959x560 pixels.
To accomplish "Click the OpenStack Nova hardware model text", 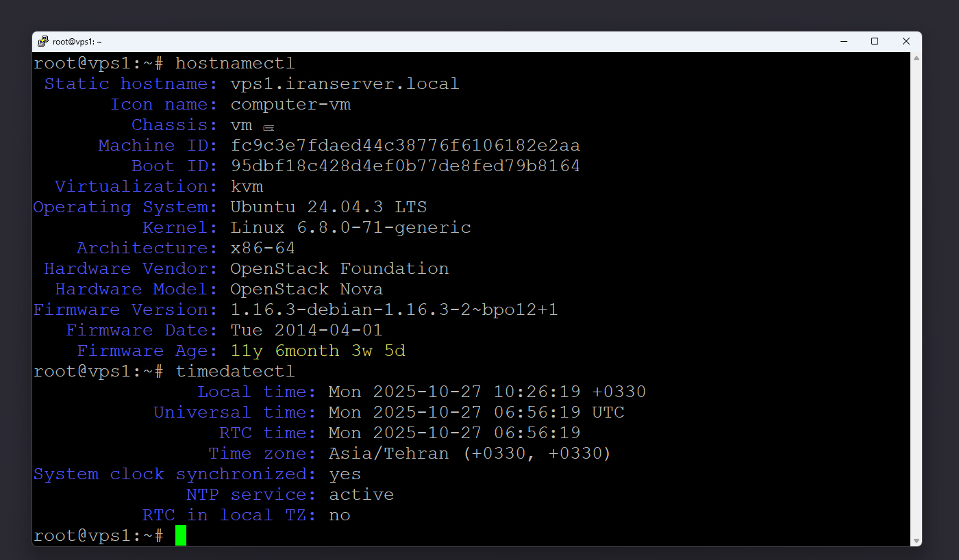I will (306, 290).
